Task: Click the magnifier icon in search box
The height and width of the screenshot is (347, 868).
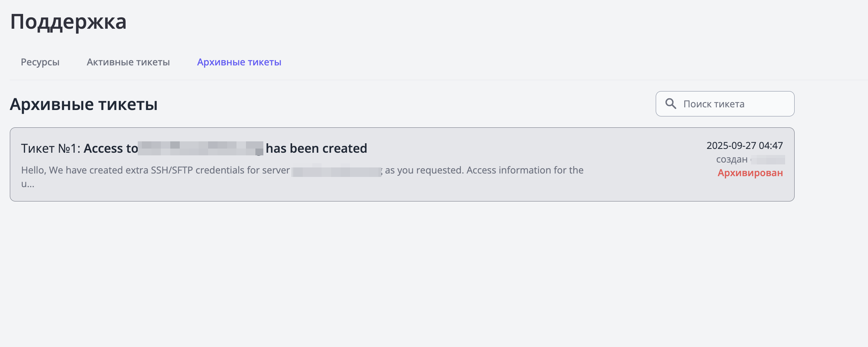Action: [x=670, y=104]
